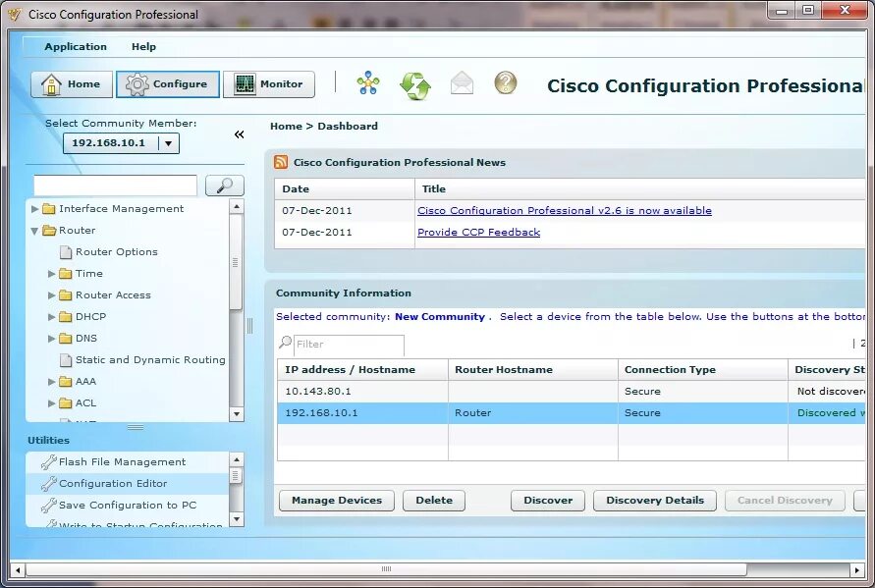
Task: Expand the Time tree node
Action: (51, 274)
